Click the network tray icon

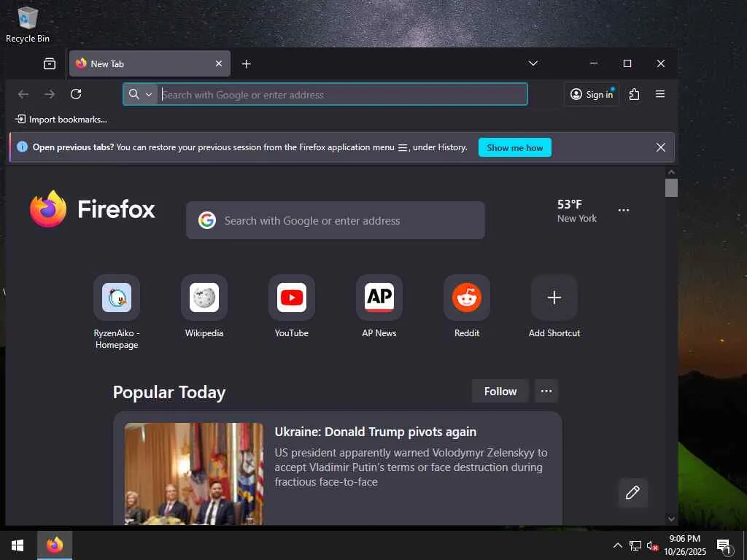point(635,545)
